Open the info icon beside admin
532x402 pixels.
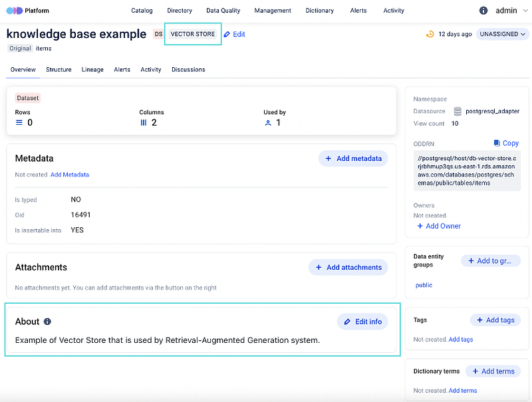tap(483, 11)
